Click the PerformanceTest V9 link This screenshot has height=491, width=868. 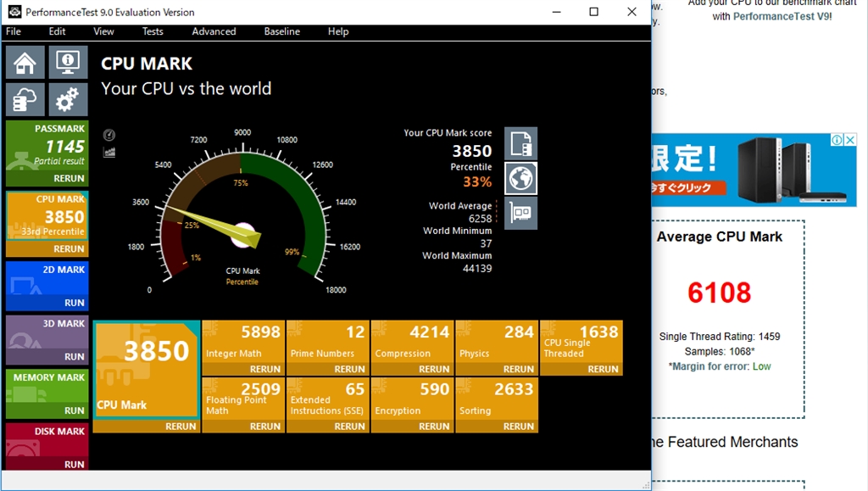782,16
